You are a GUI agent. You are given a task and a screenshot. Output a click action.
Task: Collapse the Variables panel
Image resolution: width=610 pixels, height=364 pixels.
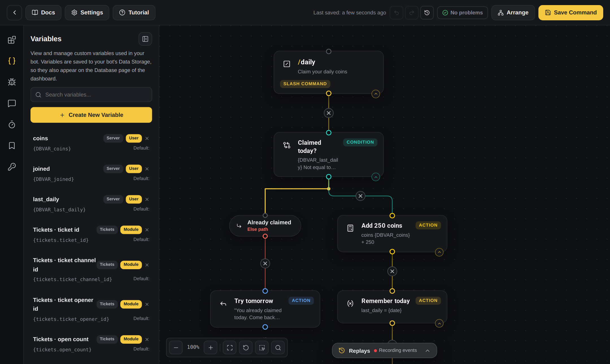tap(145, 39)
